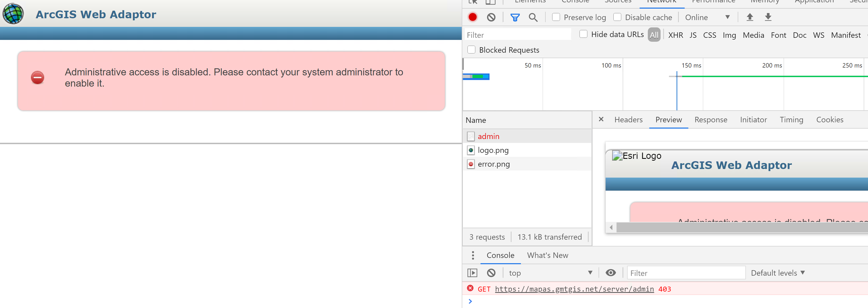Image resolution: width=868 pixels, height=308 pixels.
Task: Filter requests by XHR
Action: pyautogui.click(x=676, y=35)
